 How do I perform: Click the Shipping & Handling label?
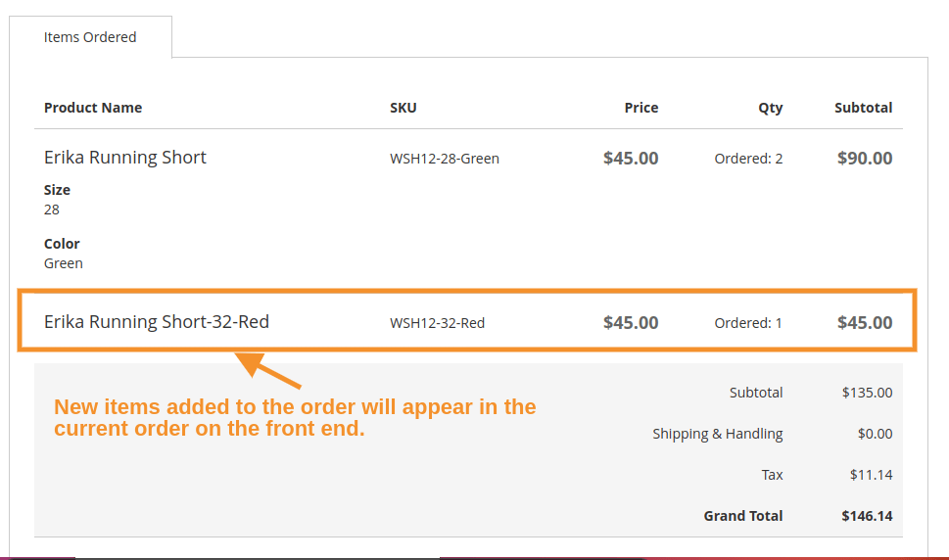[x=718, y=434]
